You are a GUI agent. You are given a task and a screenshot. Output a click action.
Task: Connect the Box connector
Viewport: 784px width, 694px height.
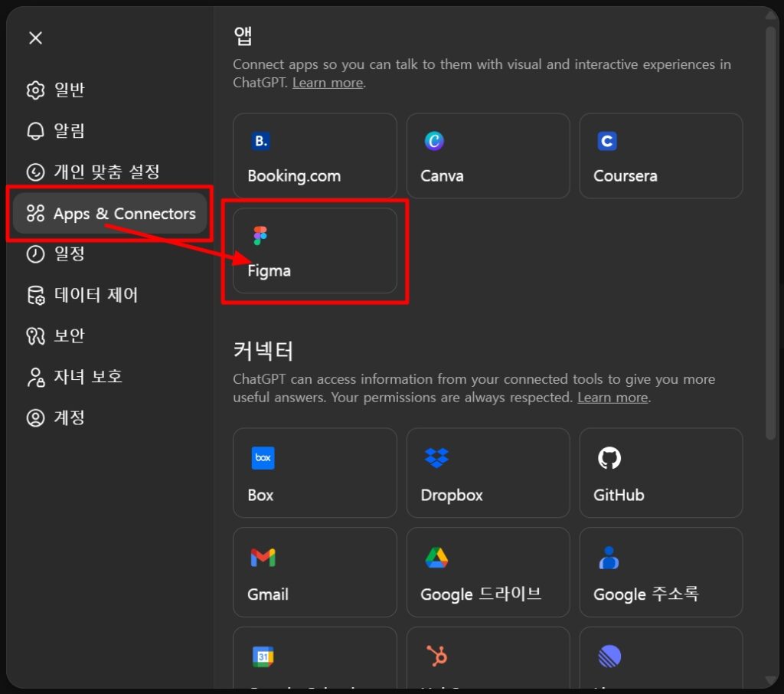(315, 473)
